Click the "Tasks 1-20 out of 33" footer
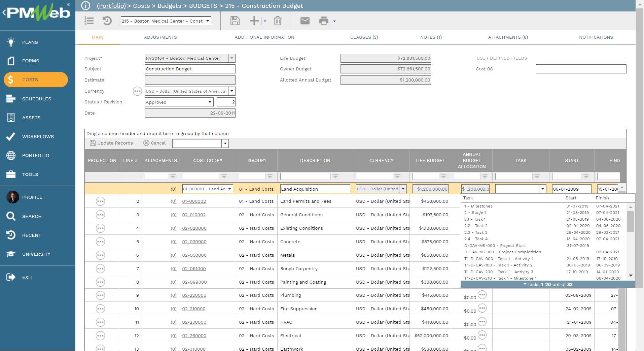 (x=547, y=285)
